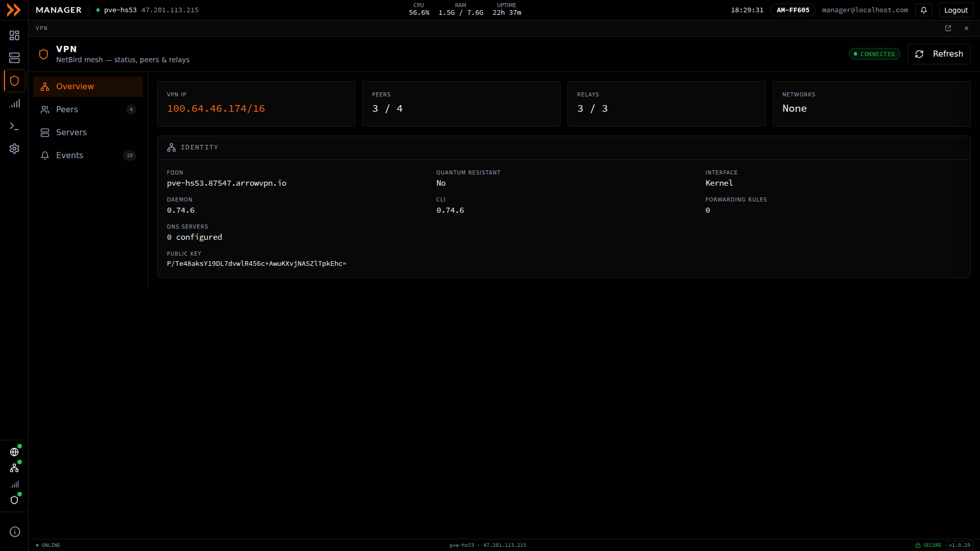The width and height of the screenshot is (980, 551).
Task: Click the globe status icon
Action: [x=14, y=452]
